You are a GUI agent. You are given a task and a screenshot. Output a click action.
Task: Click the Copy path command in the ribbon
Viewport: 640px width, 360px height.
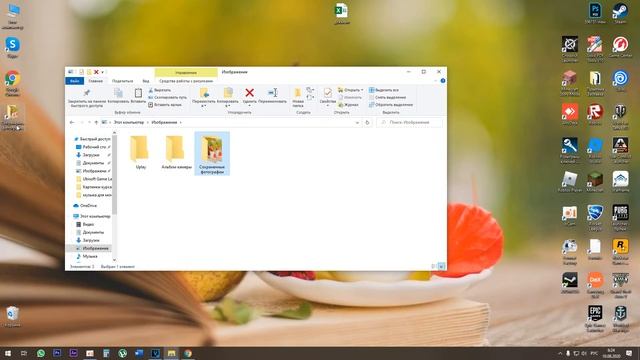(167, 97)
